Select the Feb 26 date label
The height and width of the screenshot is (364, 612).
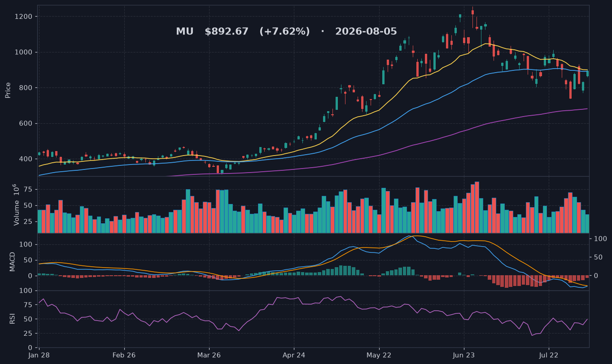click(x=124, y=355)
